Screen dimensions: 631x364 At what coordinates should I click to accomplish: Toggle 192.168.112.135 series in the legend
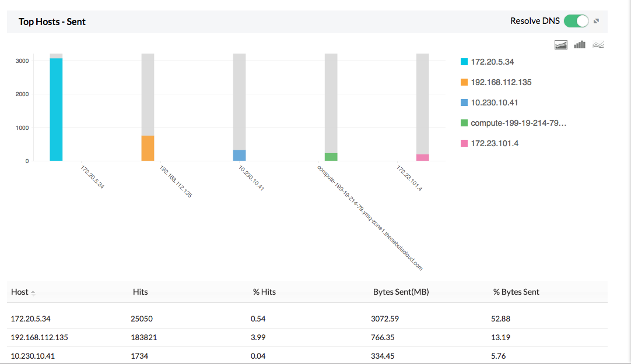500,82
